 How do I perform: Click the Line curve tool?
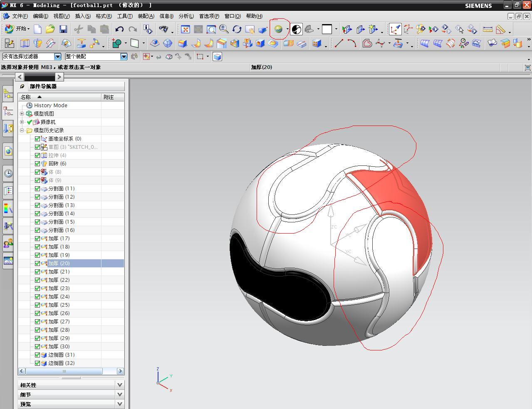[339, 43]
